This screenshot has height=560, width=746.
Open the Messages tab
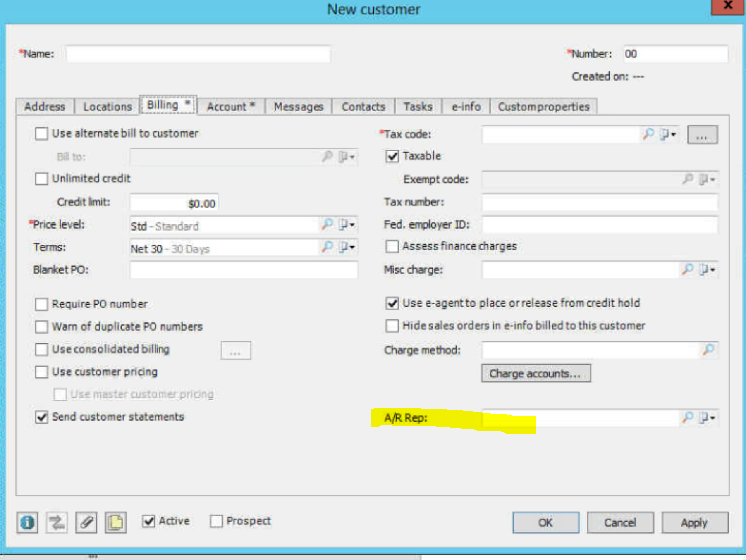[x=299, y=107]
